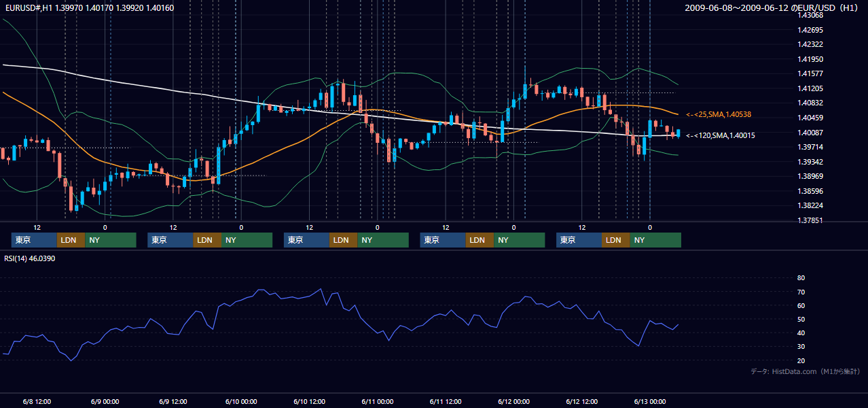The image size is (868, 408).
Task: Click the RSI(14) 46.0390 indicator label
Action: 30,258
